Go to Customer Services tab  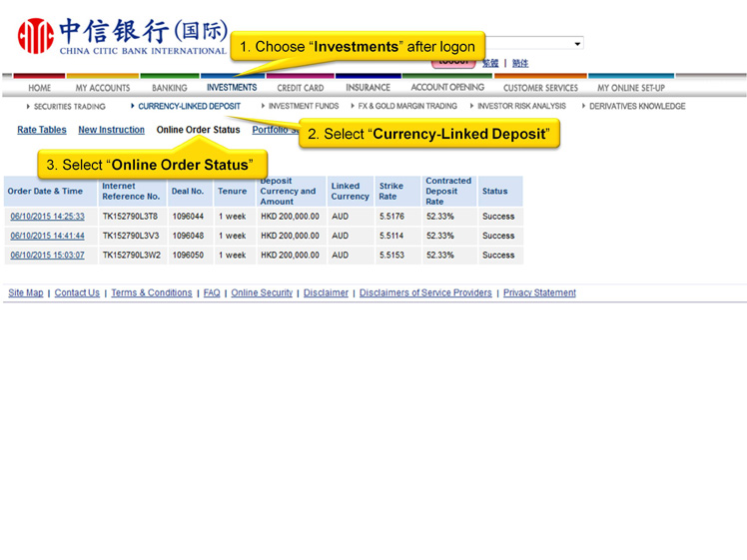click(x=540, y=88)
